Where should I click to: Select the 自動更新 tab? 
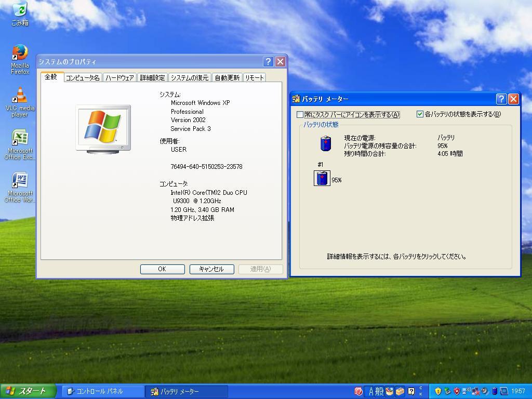click(x=227, y=78)
